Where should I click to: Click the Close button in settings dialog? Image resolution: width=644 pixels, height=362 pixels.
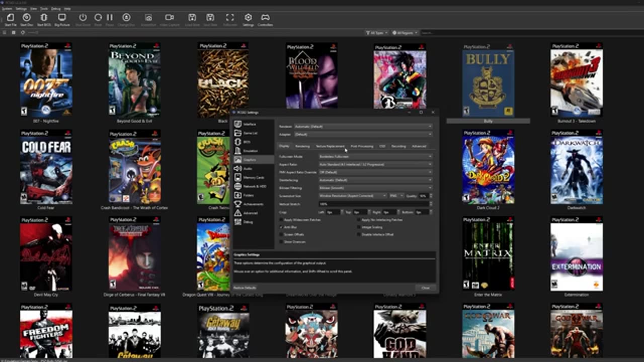[x=426, y=288]
